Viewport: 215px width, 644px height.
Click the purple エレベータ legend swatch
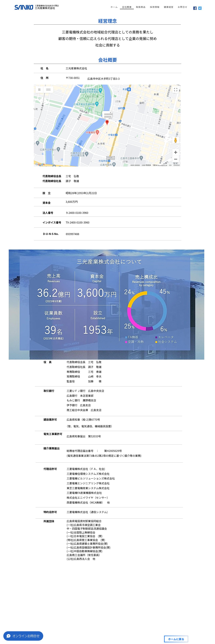pos(156,337)
